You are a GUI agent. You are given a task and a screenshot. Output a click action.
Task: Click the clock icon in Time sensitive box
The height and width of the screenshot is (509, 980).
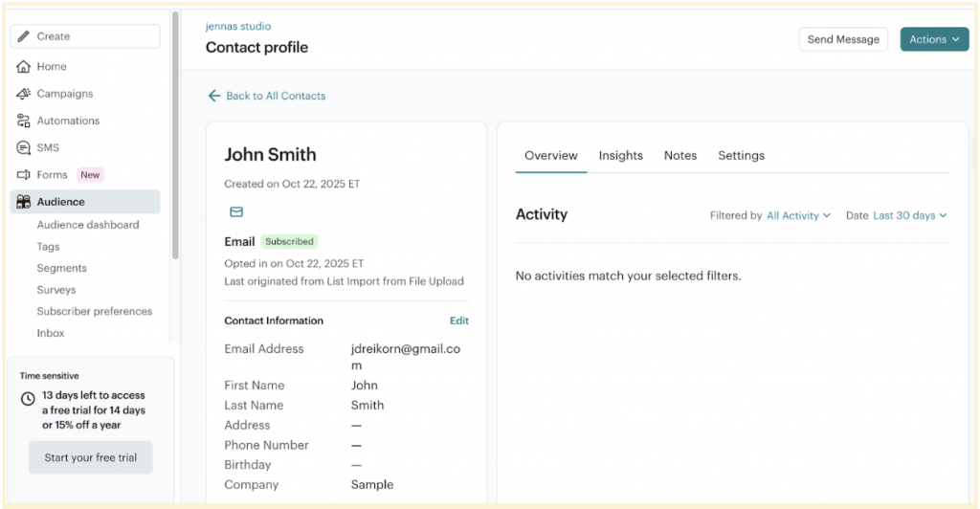28,398
